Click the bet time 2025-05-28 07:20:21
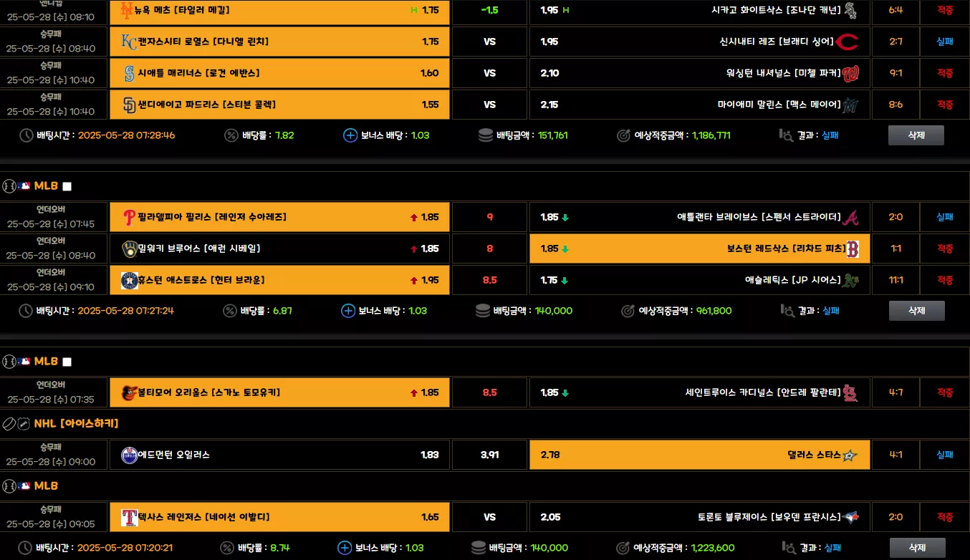The width and height of the screenshot is (970, 560). point(125,548)
